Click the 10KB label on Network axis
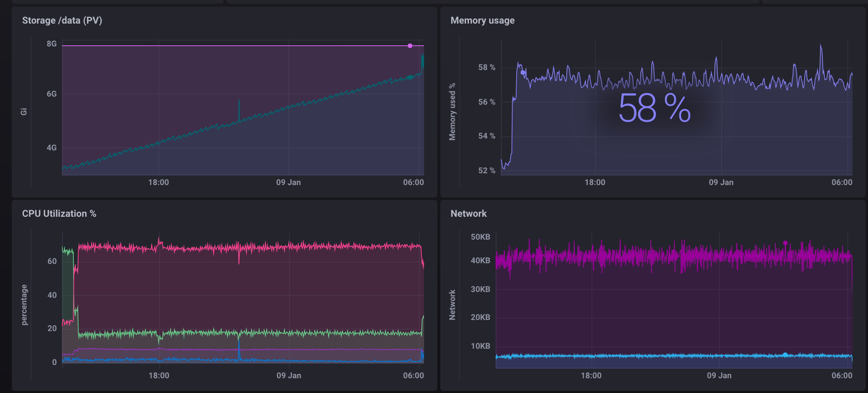 (480, 346)
